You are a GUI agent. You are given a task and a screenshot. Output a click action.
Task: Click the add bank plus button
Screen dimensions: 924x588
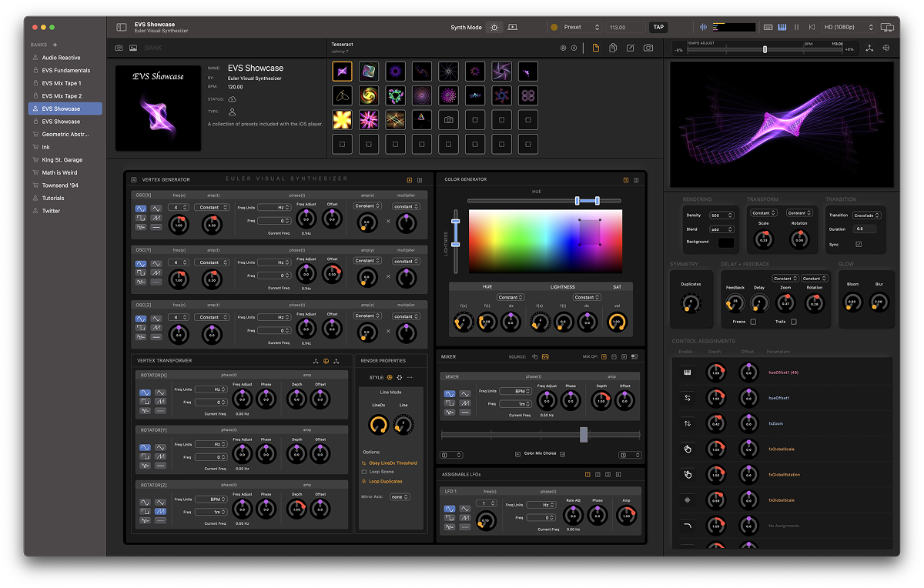click(x=55, y=45)
